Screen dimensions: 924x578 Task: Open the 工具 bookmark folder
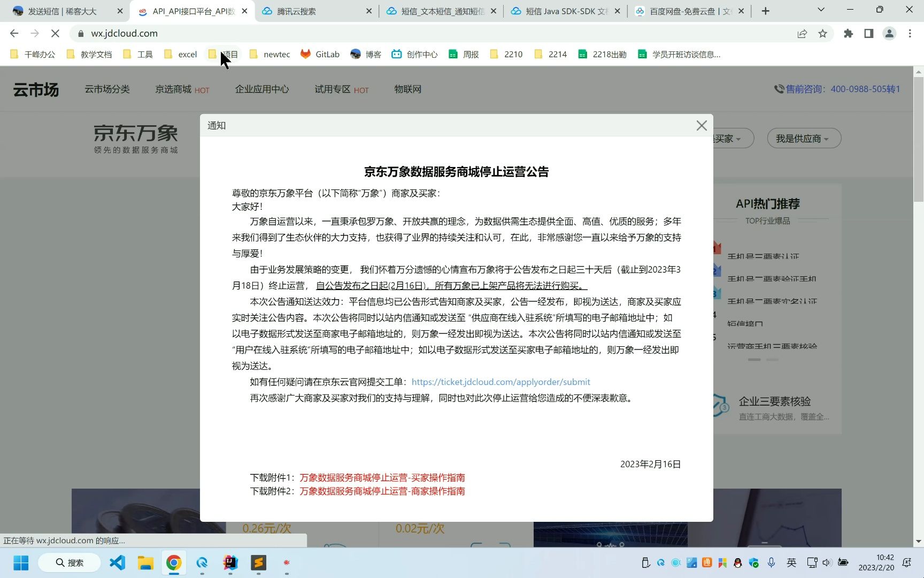(138, 54)
